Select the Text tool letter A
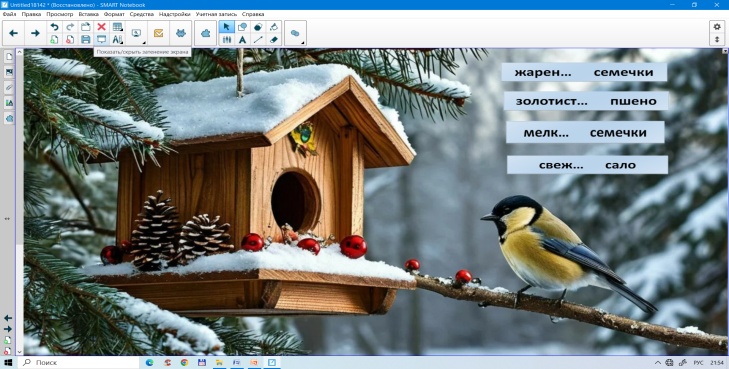Viewport: 729px width, 369px height. (242, 40)
